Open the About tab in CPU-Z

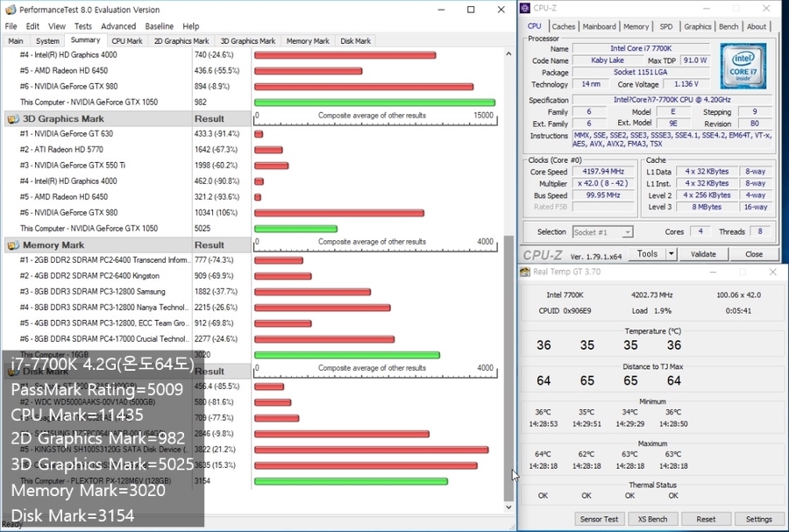756,26
